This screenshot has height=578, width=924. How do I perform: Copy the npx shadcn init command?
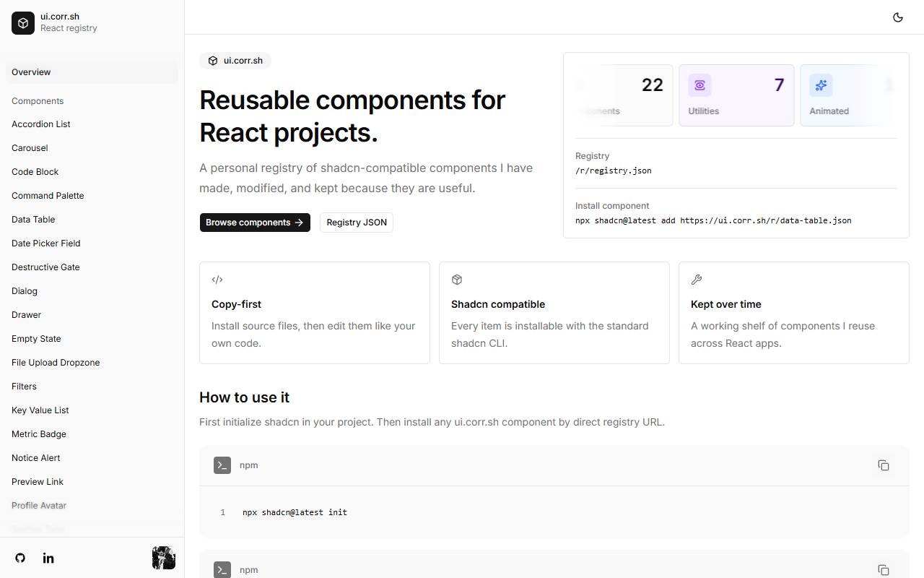click(x=884, y=465)
